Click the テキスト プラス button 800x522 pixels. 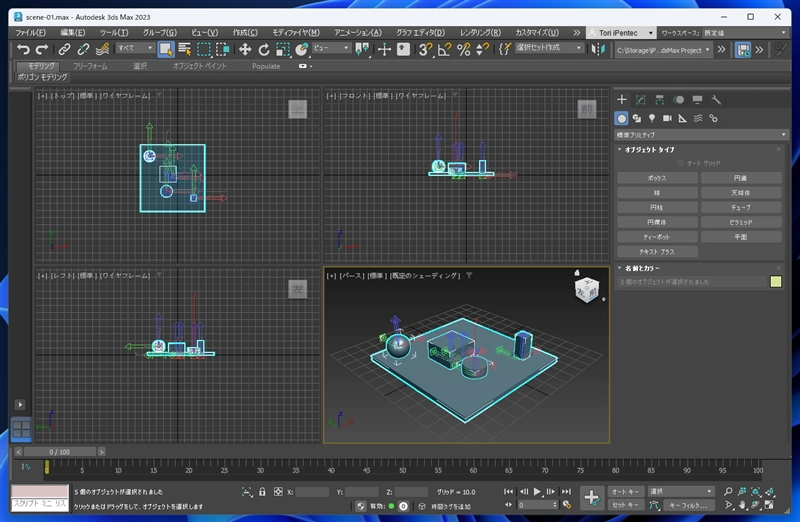pos(657,252)
